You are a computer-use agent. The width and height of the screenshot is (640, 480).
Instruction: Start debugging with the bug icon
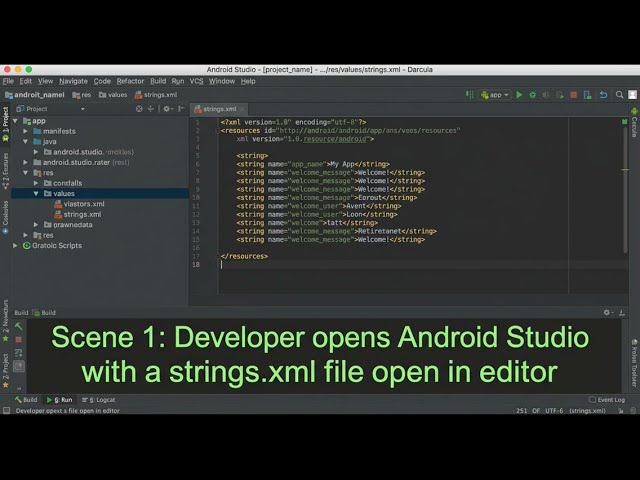[533, 95]
